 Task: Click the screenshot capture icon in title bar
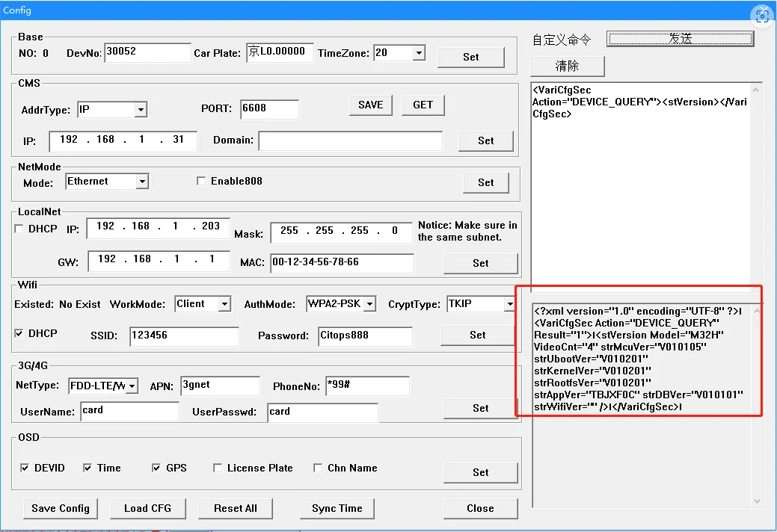tap(762, 16)
